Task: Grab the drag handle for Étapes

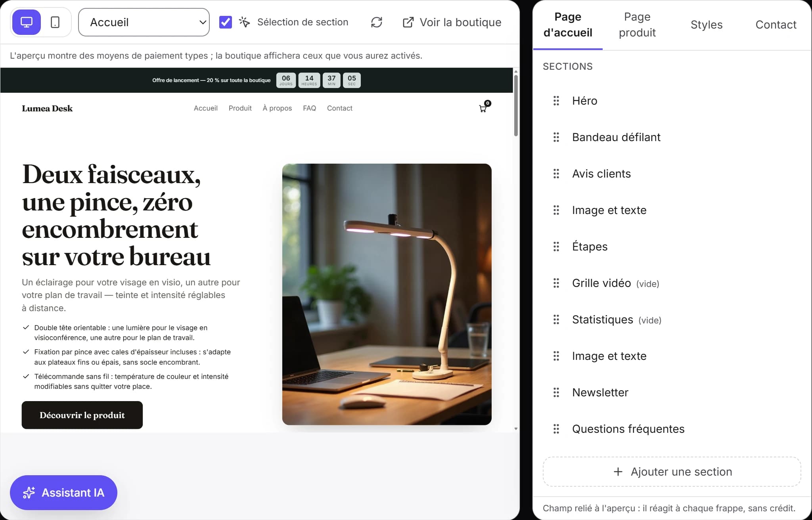Action: [556, 247]
